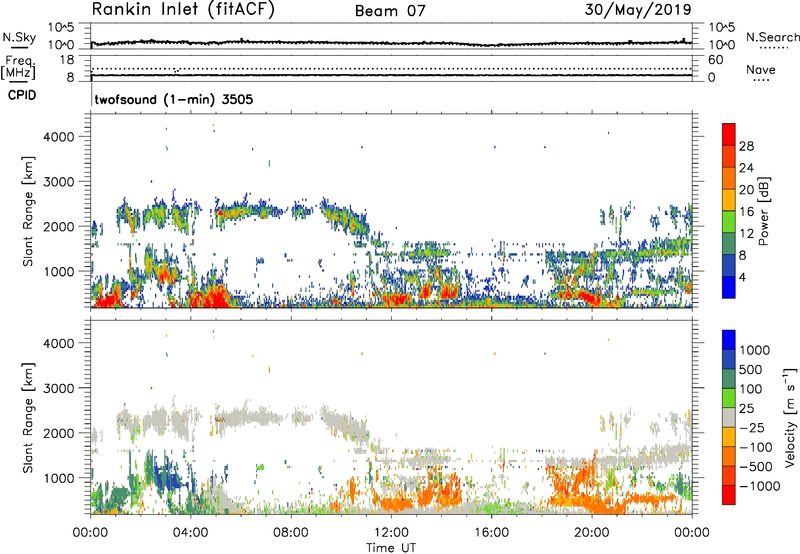Image resolution: width=800 pixels, height=554 pixels.
Task: Click the 16–20 dB yellow Power colorbar segment
Action: [729, 200]
